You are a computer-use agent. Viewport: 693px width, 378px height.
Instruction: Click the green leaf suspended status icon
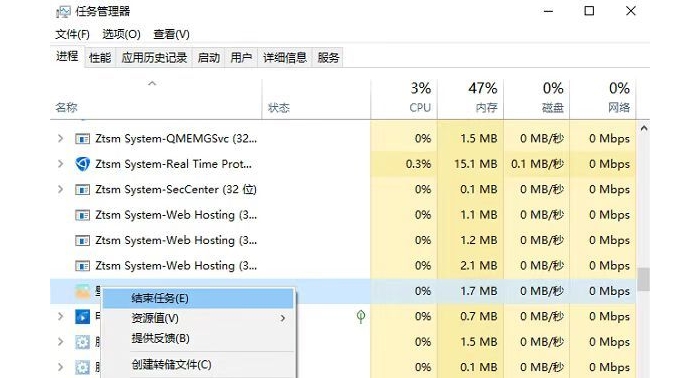pyautogui.click(x=361, y=317)
